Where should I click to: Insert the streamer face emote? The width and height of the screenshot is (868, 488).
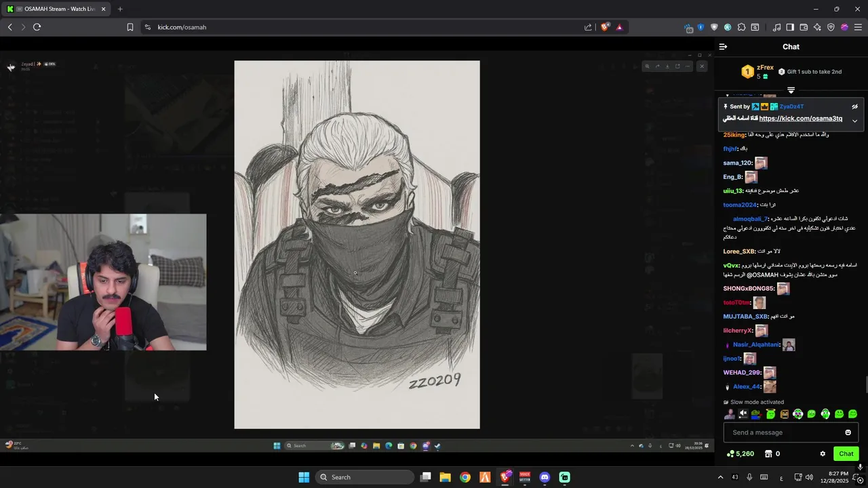click(x=729, y=414)
